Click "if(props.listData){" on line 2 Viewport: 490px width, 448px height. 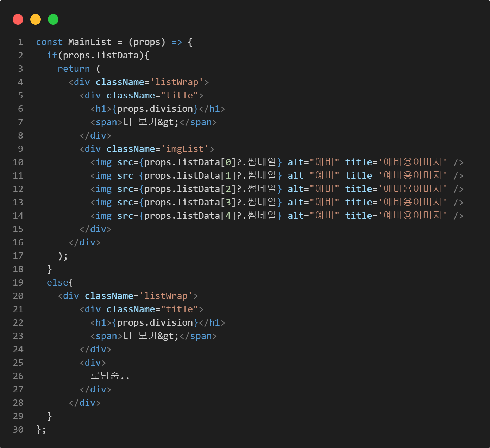pos(98,55)
